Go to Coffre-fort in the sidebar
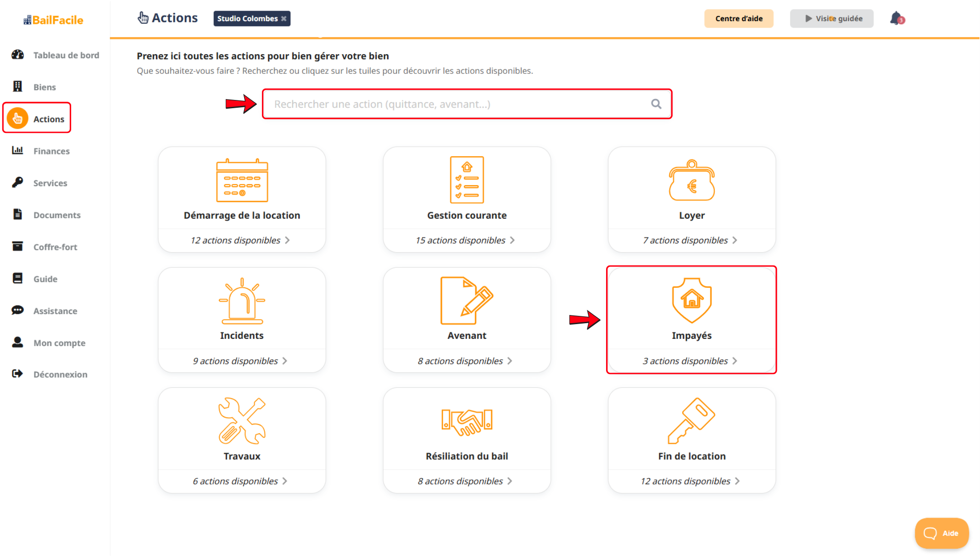The width and height of the screenshot is (980, 557). (55, 247)
